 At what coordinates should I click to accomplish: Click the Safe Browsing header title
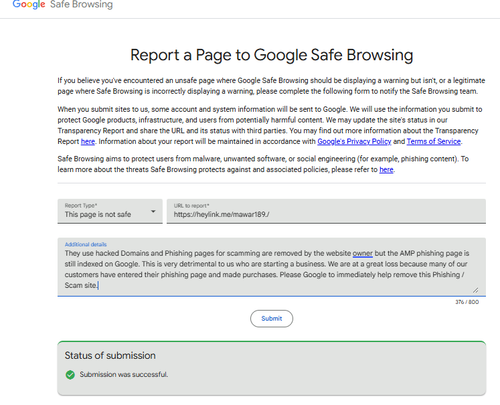tap(81, 5)
